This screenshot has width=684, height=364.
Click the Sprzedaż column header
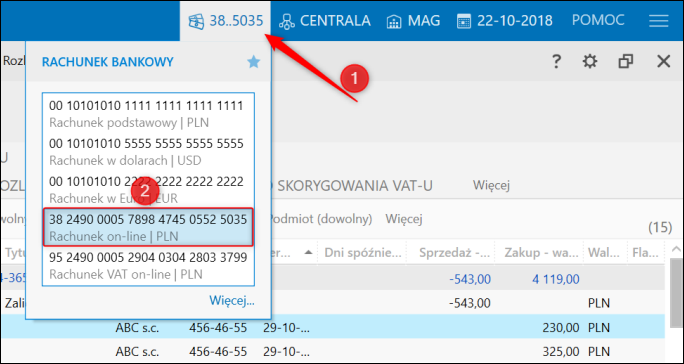pyautogui.click(x=452, y=252)
